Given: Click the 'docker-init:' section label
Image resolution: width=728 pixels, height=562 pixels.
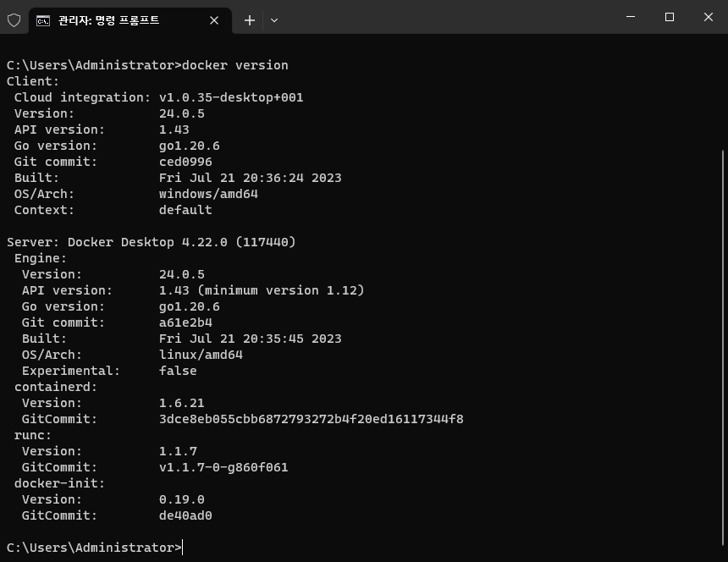Looking at the screenshot, I should [x=60, y=483].
